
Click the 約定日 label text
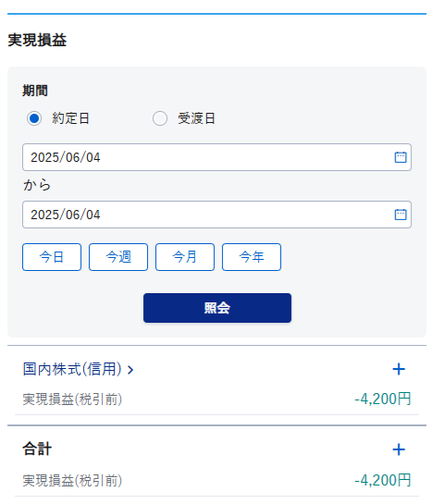(70, 118)
